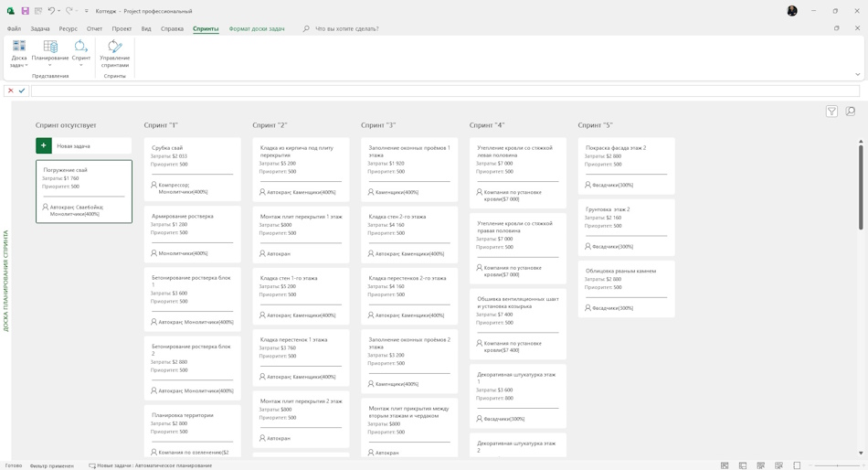Click Затраты: $7 400 cost value

coord(494,315)
